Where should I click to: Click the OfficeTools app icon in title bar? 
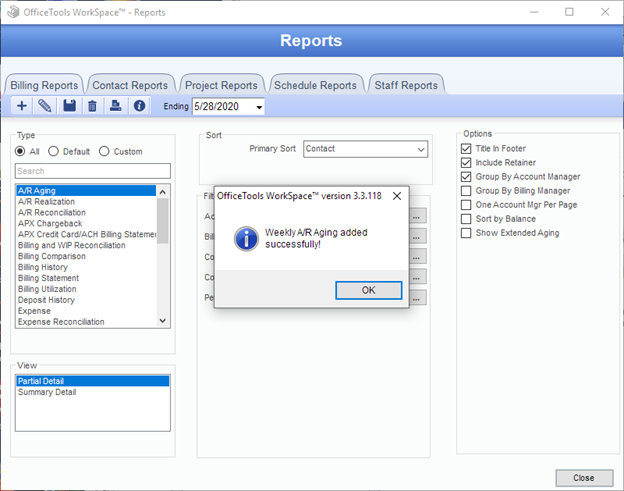coord(13,12)
